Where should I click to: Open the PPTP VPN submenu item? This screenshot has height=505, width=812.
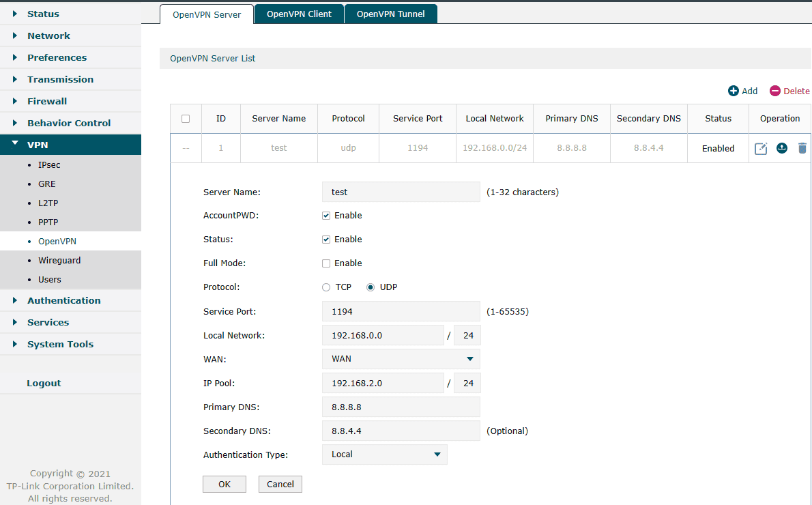(x=70, y=222)
